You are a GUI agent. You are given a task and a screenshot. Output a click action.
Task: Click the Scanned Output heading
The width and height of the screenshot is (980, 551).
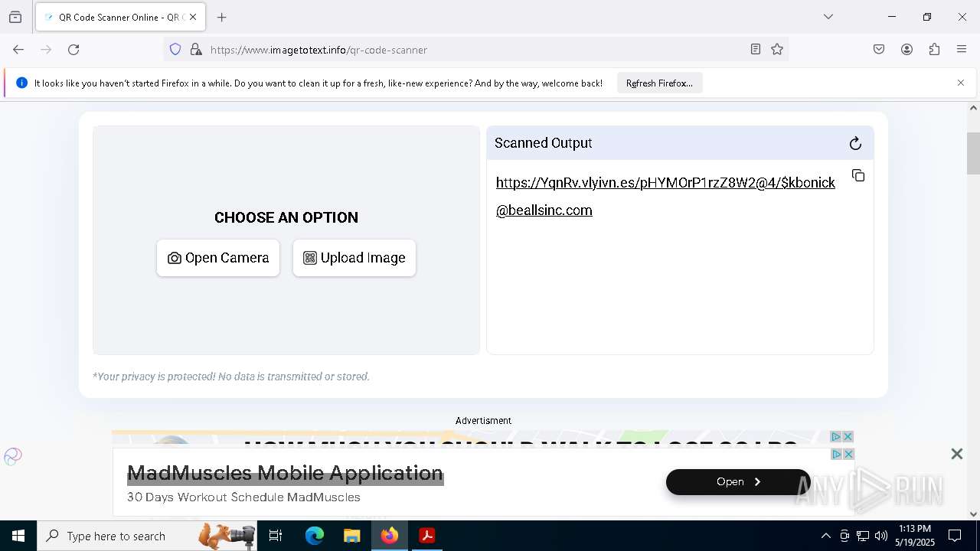coord(543,143)
